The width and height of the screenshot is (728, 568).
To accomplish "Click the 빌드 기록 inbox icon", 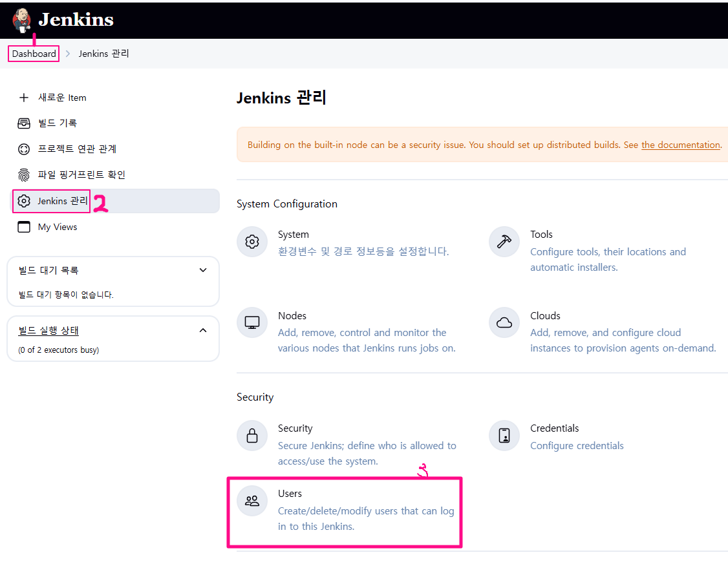I will 24,123.
